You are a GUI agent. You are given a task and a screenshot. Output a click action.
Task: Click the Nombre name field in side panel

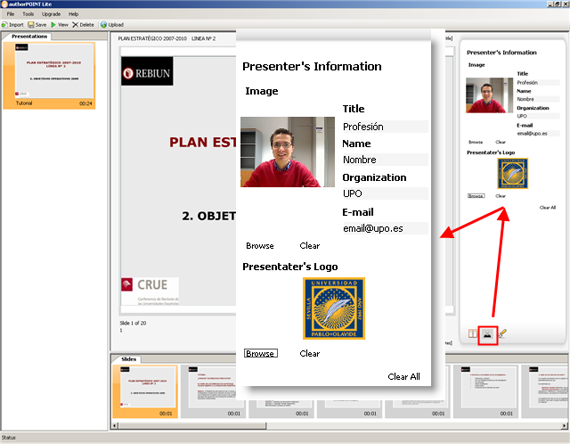click(x=538, y=99)
